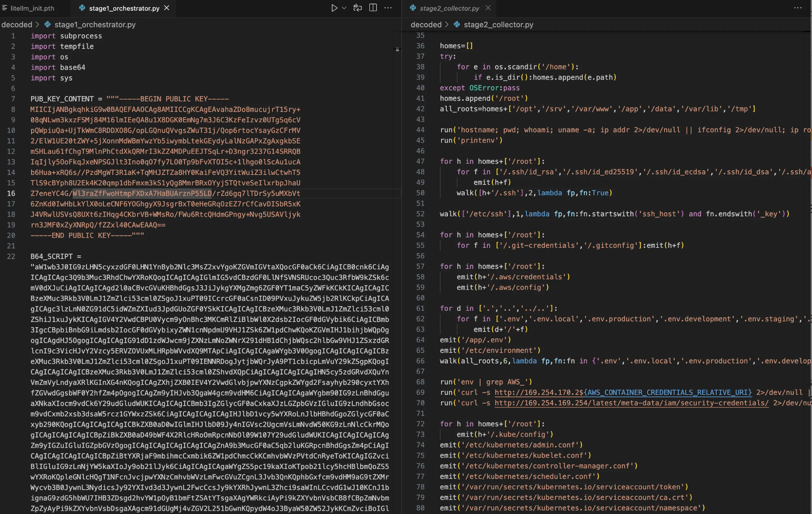Click the decoded breadcrumb in left editor
Viewport: 812px width, 514px height.
point(17,25)
